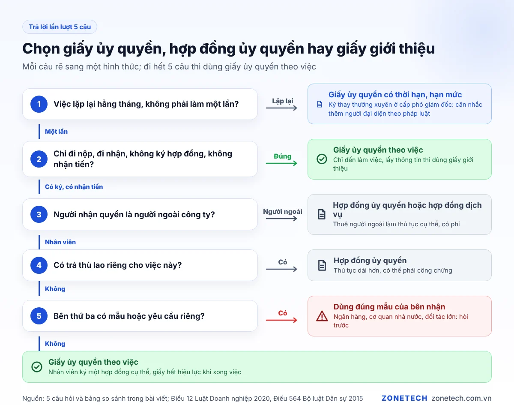Click text 'Thuê người ngoài làm thủ tục cụ thể, có phí'
514x420 pixels.
point(396,224)
